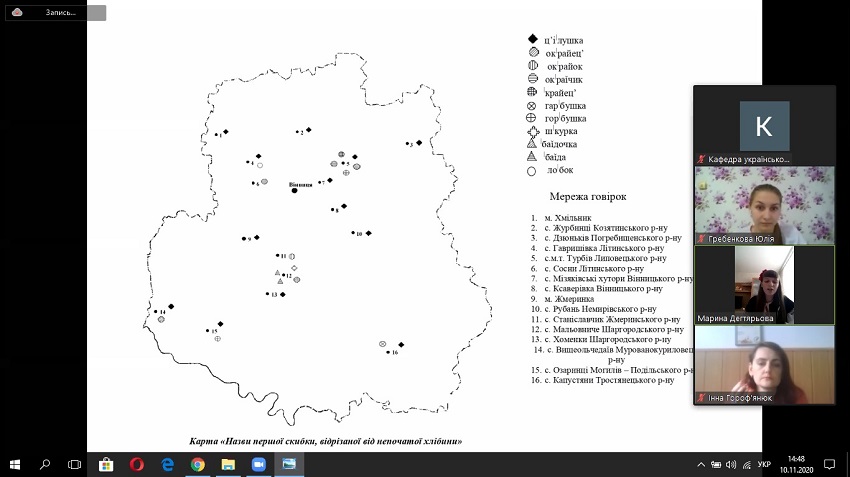
Task: Click list entry "с. Журбинці Козятинського р-ну"
Action: click(606, 228)
